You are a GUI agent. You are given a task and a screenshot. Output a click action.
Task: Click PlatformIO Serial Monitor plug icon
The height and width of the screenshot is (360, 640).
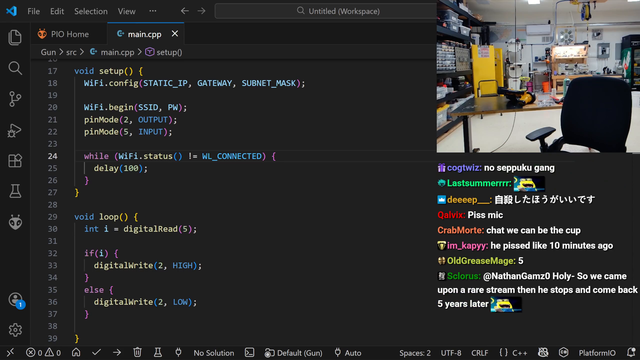click(x=178, y=353)
